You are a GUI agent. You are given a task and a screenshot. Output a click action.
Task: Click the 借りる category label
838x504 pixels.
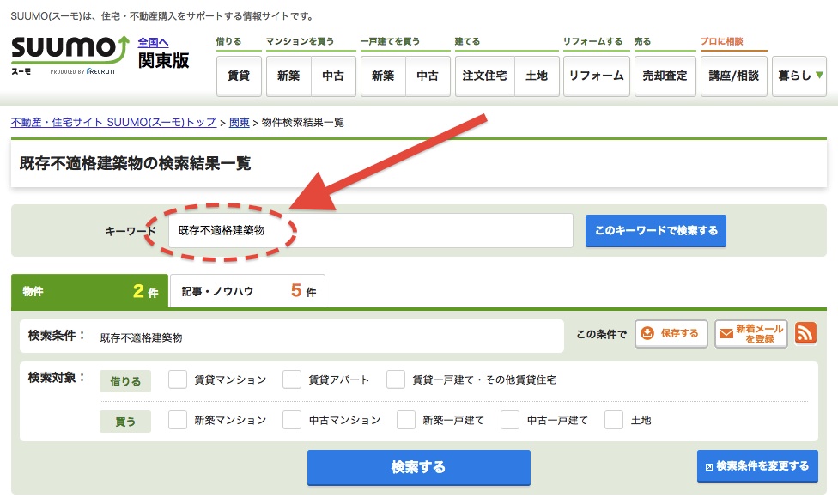coord(125,381)
